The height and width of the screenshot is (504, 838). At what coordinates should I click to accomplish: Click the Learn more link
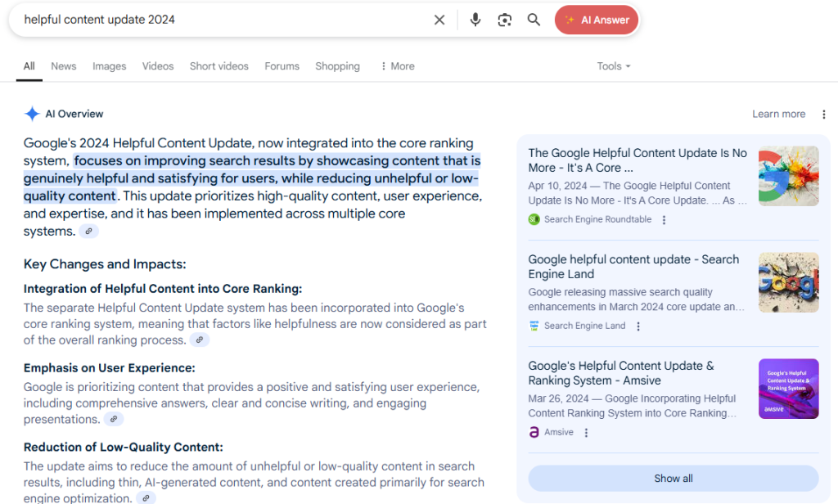click(779, 114)
